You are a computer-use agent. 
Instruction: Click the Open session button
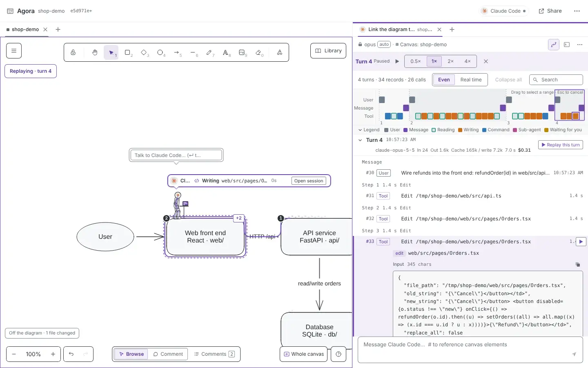click(x=309, y=181)
